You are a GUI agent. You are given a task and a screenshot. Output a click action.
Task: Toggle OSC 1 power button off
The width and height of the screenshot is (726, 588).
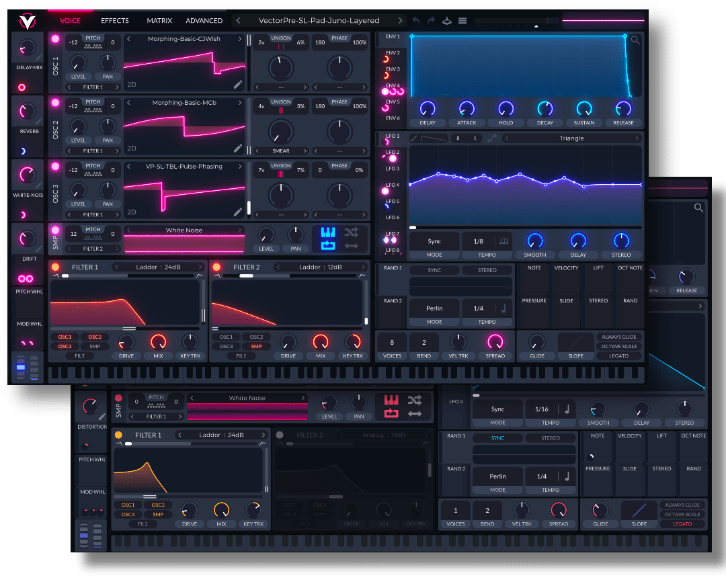pyautogui.click(x=55, y=39)
